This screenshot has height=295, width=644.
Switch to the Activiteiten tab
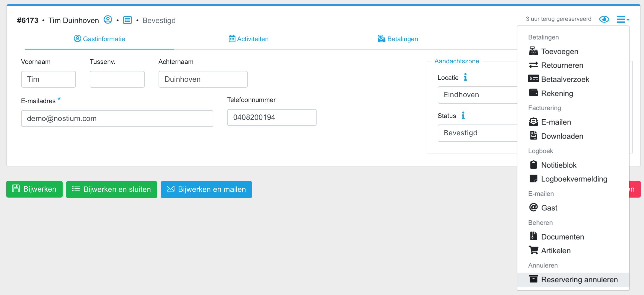(249, 39)
